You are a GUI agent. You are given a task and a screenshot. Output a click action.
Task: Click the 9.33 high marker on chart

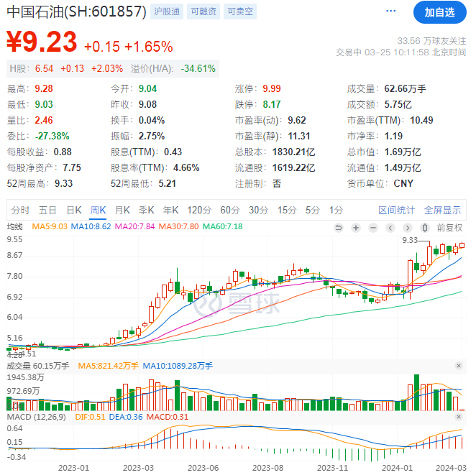click(410, 240)
